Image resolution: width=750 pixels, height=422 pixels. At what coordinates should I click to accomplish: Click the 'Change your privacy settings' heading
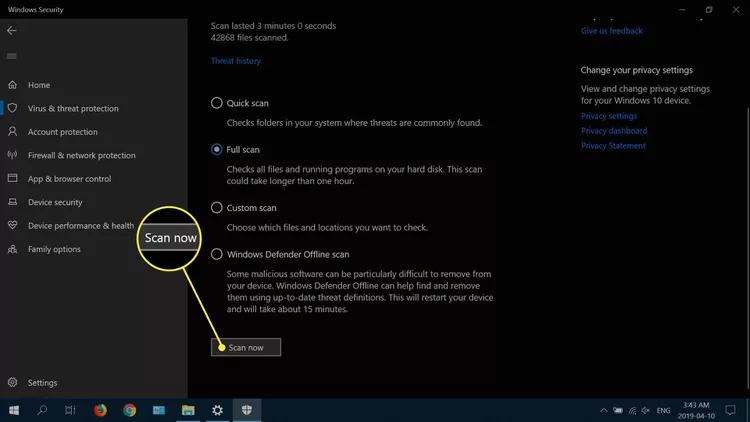(637, 70)
